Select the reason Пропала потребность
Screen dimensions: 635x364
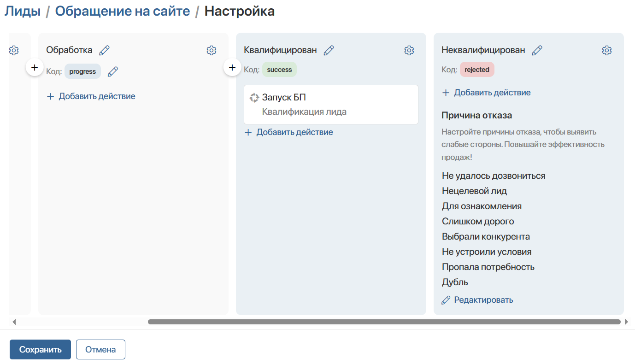(x=488, y=267)
